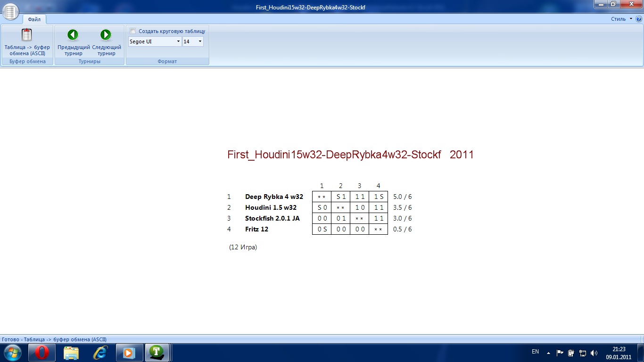Open Windows Explorer folder on the taskbar
The height and width of the screenshot is (362, 644).
pos(71,352)
